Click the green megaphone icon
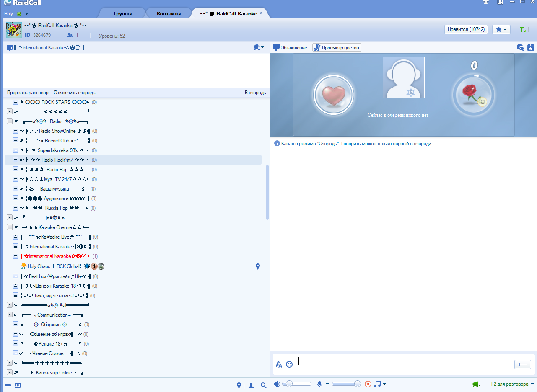Screen dimensions: 537x392 point(475,384)
